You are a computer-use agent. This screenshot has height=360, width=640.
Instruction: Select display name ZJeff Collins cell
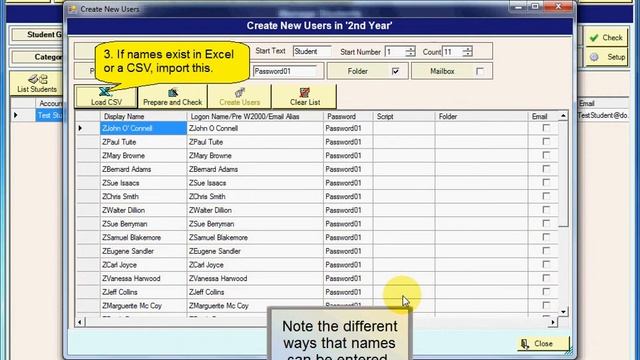[x=143, y=292]
